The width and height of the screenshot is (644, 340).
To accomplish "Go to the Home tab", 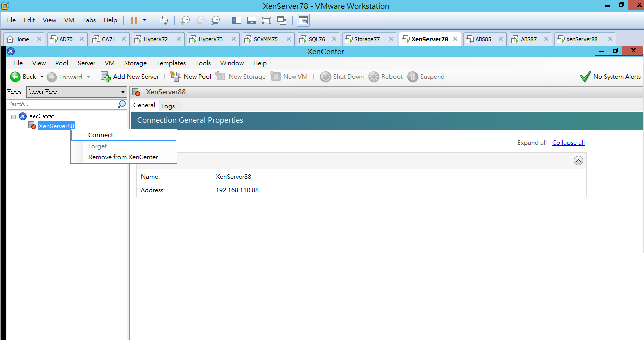I will click(x=24, y=39).
